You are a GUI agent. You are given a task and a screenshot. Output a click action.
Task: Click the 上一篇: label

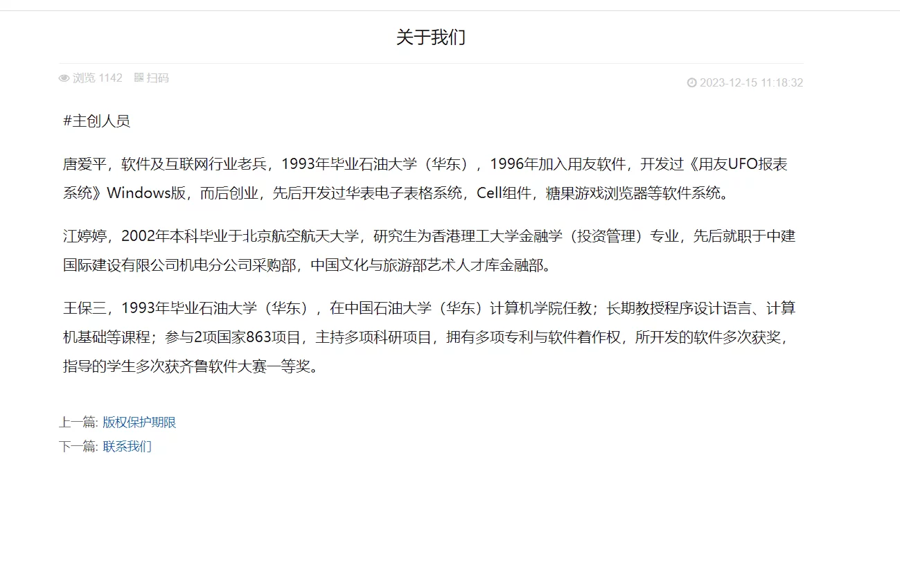point(78,422)
